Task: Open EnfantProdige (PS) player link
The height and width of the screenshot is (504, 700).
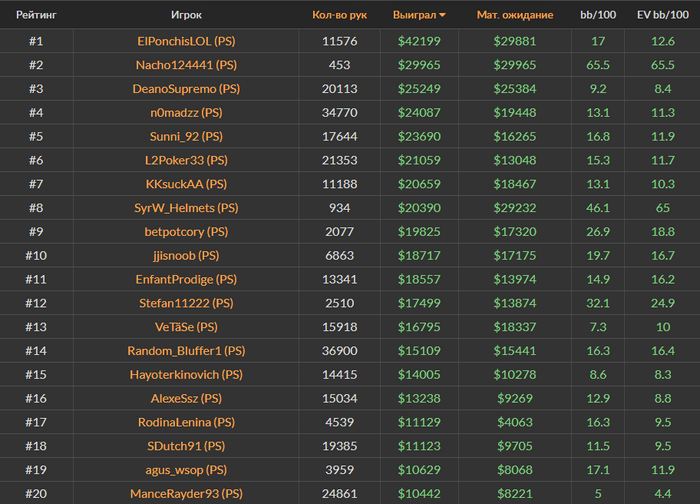Action: pos(186,280)
